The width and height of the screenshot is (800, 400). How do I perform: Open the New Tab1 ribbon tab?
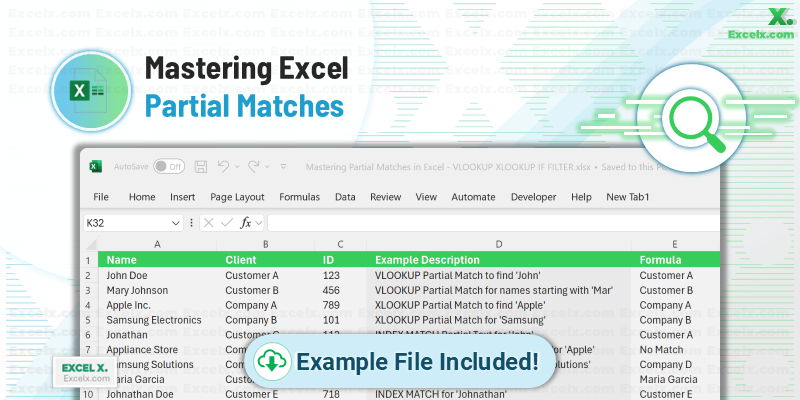point(628,197)
